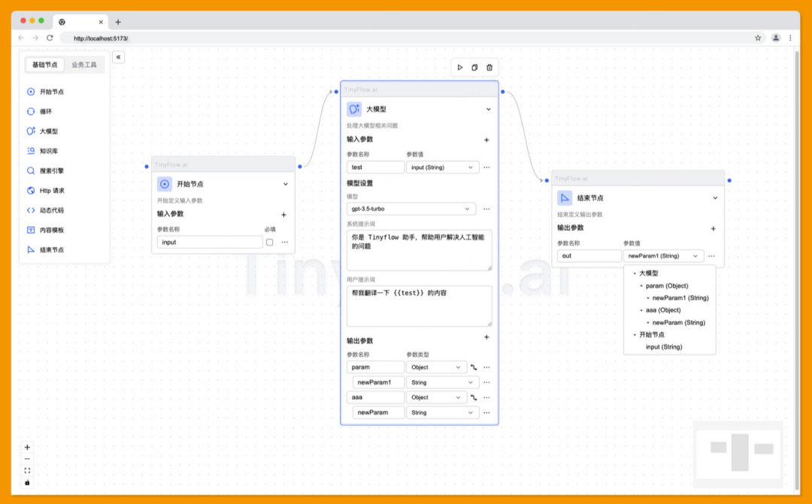This screenshot has width=812, height=504.
Task: Collapse the 开始节点 node chevron
Action: [286, 184]
